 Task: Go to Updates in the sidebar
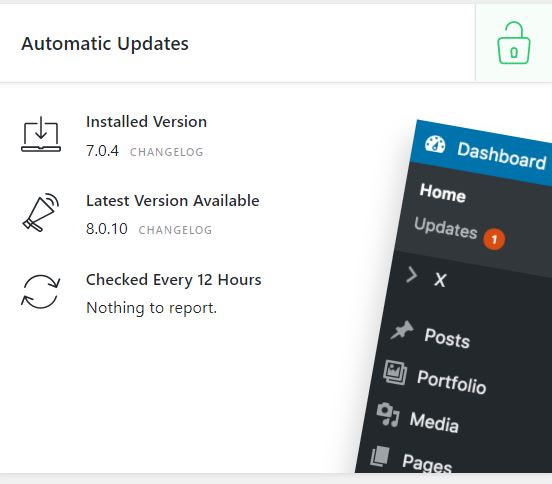446,228
